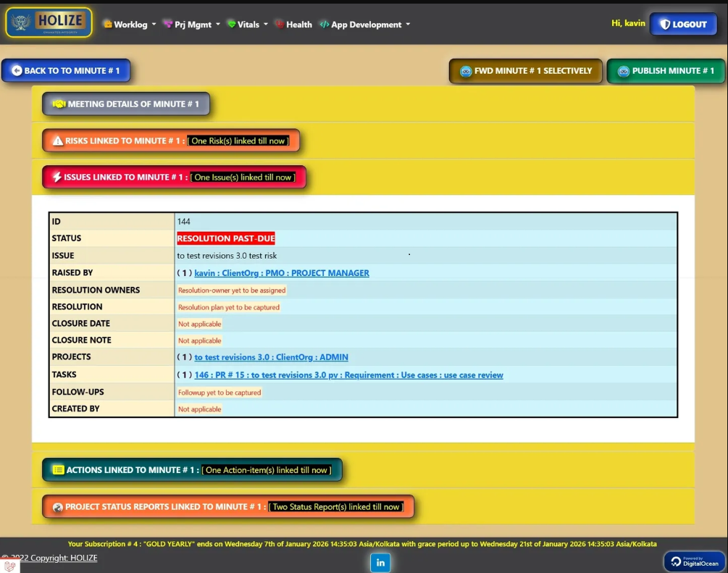The image size is (728, 573).
Task: Click FWD Minute # 1 Selectively
Action: point(526,71)
